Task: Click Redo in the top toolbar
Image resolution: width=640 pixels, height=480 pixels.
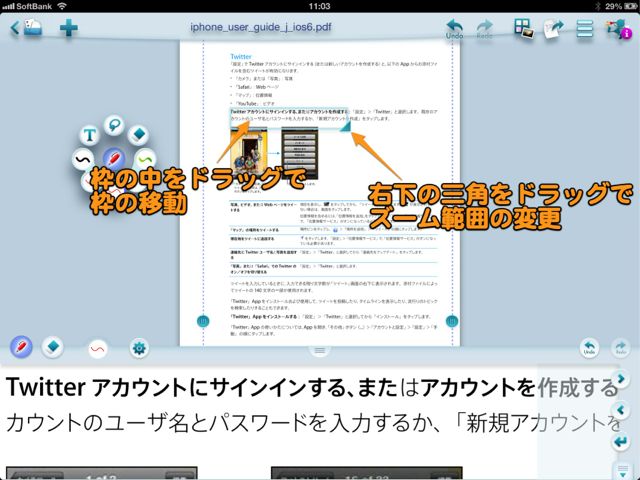Action: coord(484,29)
